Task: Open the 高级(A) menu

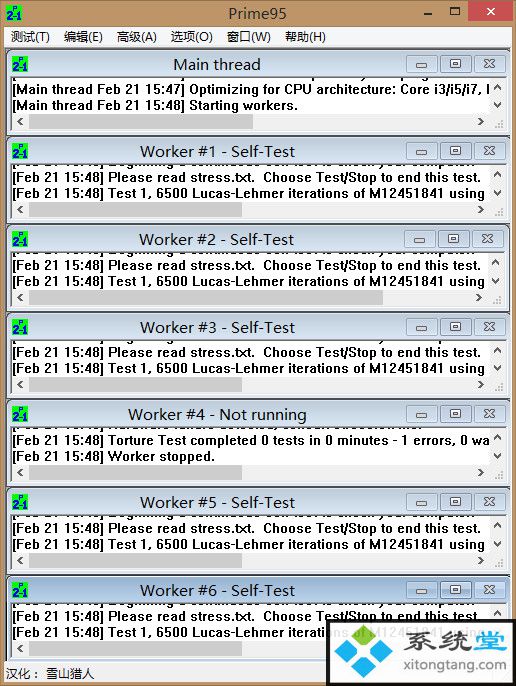Action: pos(137,37)
